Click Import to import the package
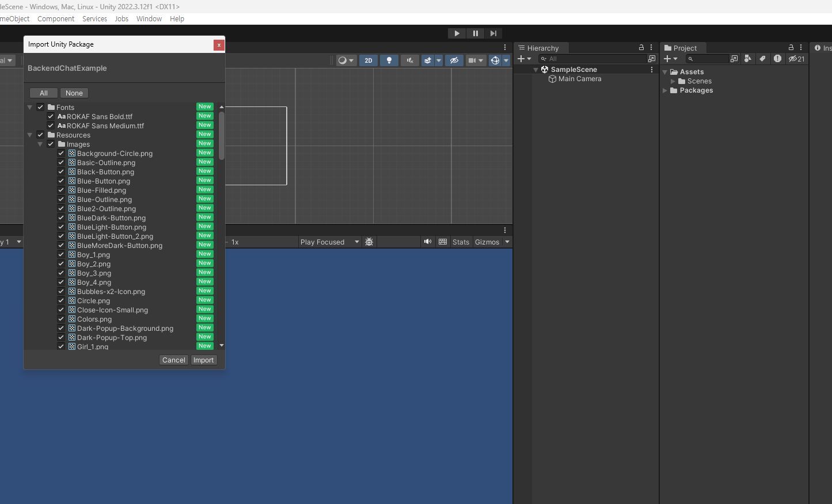 coord(203,360)
